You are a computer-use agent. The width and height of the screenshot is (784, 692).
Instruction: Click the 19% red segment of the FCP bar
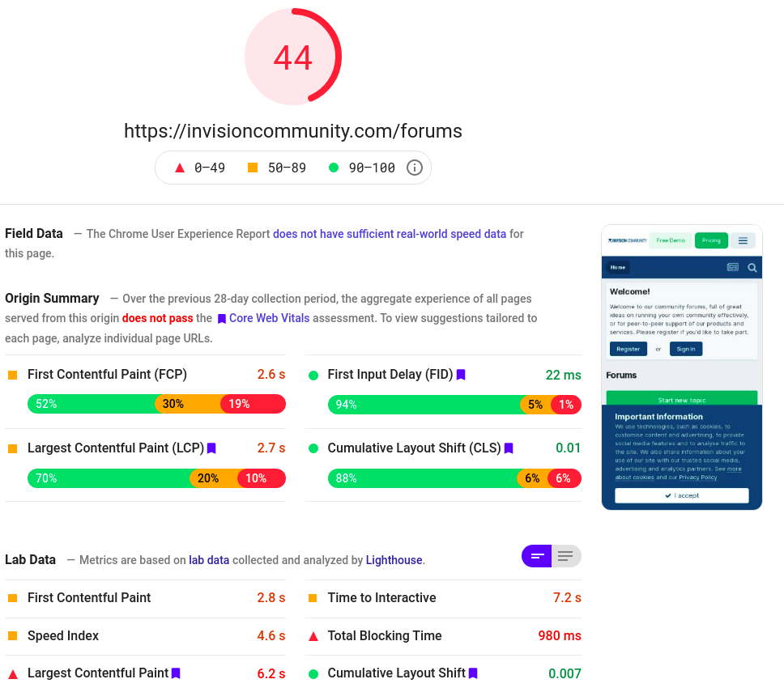point(254,404)
